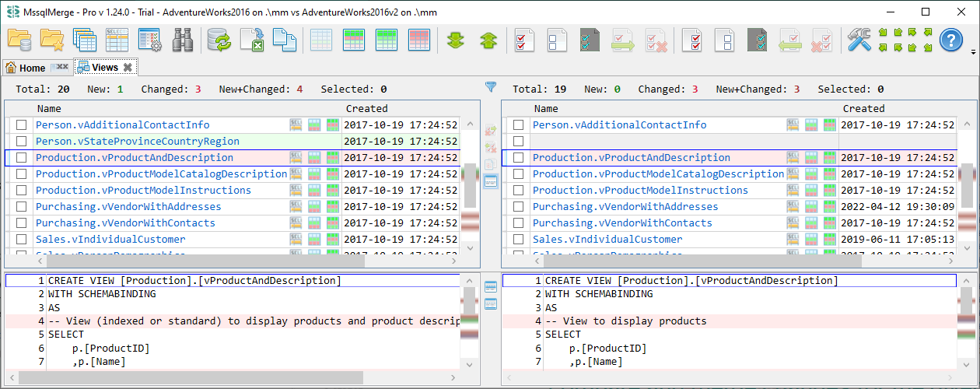Open the blue help question mark
980x389 pixels.
(x=951, y=40)
